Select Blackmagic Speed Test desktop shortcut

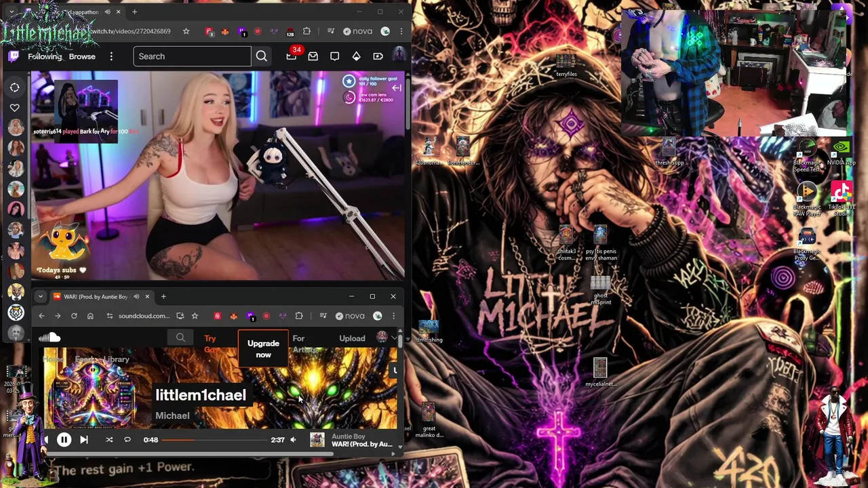[x=807, y=156]
